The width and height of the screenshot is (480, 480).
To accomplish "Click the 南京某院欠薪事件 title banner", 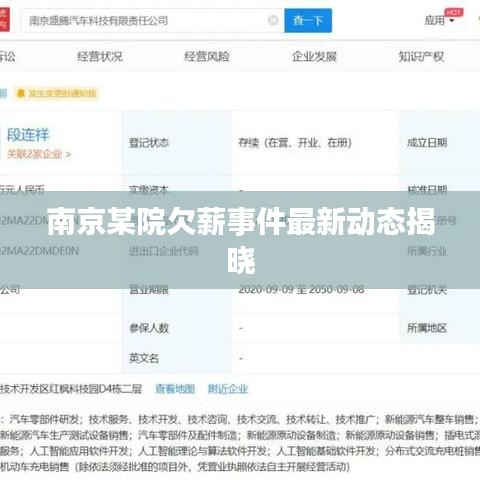I will (240, 240).
